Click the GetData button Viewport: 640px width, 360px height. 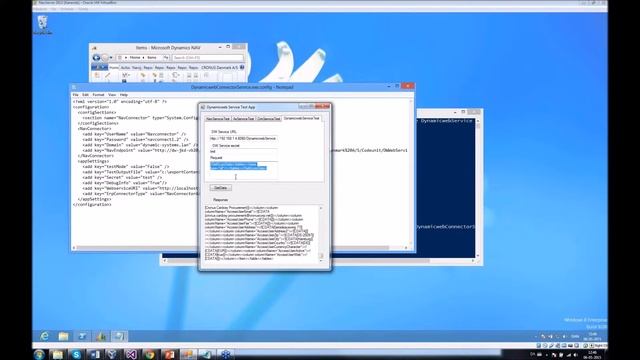click(x=220, y=188)
